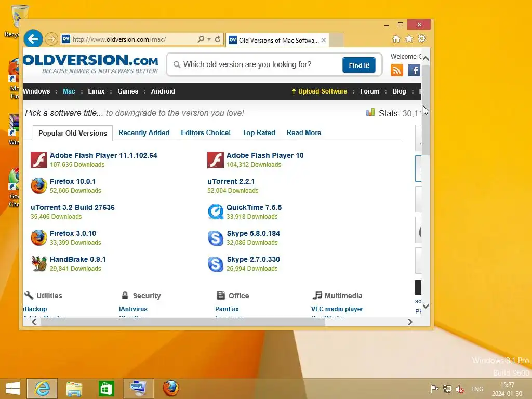Screen dimensions: 532x399
Task: Click the Adobe Flash Player 11.1.102.64 icon
Action: 39,160
